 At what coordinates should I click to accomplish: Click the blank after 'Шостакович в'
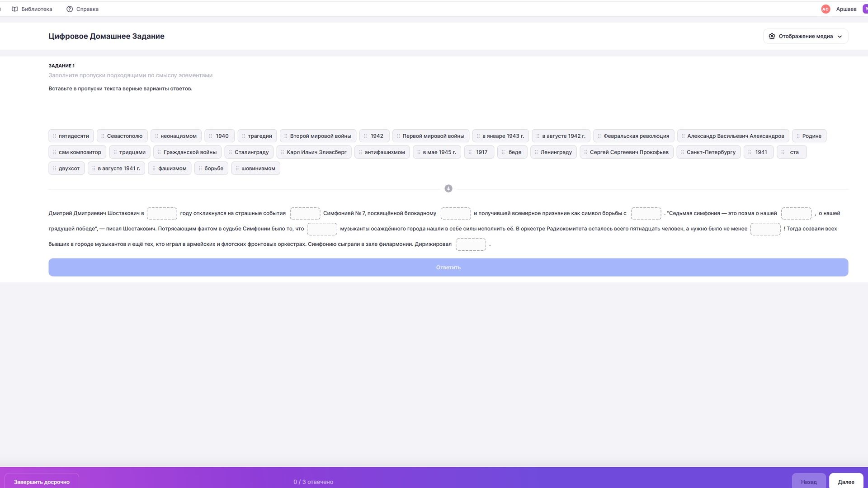162,213
